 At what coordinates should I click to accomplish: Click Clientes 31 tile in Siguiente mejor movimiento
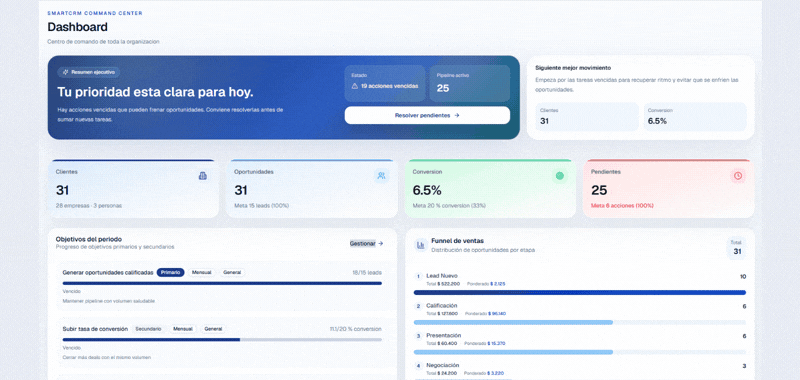click(587, 117)
